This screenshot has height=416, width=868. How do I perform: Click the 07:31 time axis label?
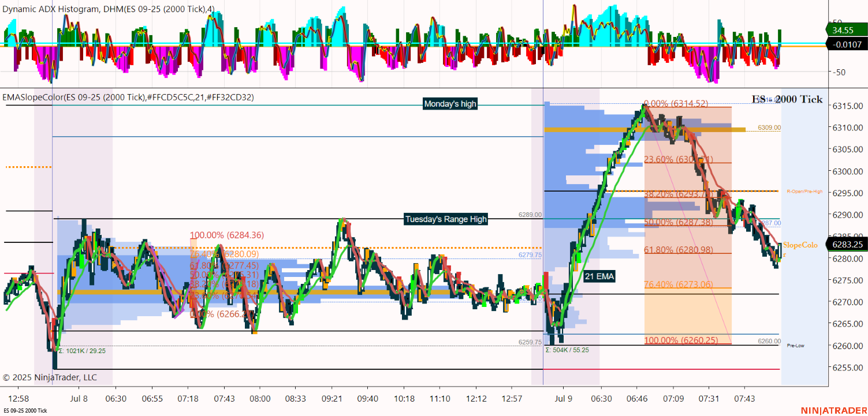(709, 399)
